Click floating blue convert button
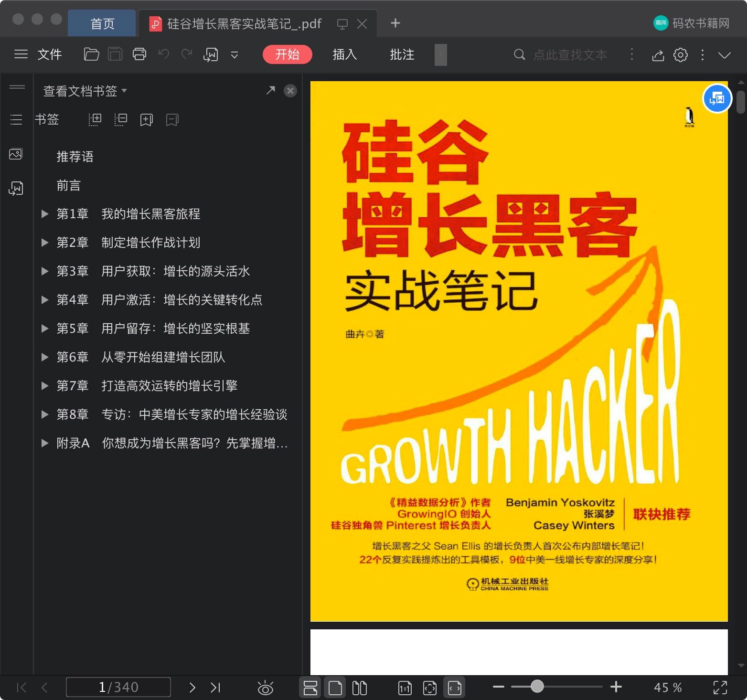This screenshot has height=700, width=747. (x=717, y=99)
